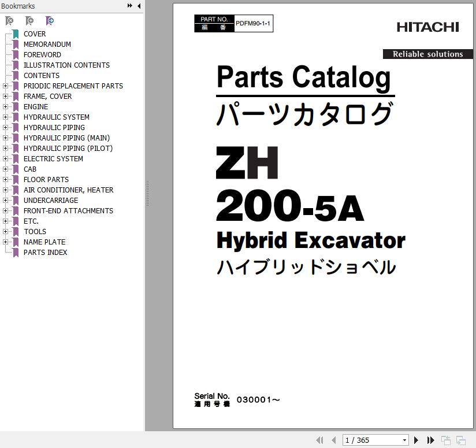Select the CAB bookmark label
Screen dimensions: 476x448
[30, 169]
